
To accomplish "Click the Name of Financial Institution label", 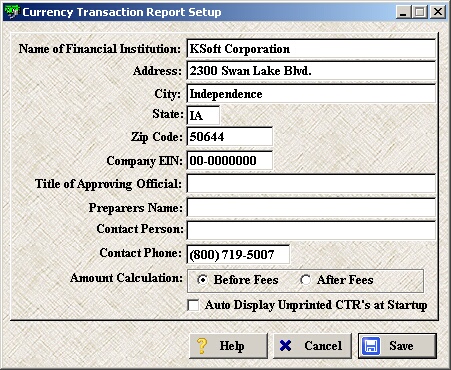I will [x=100, y=49].
